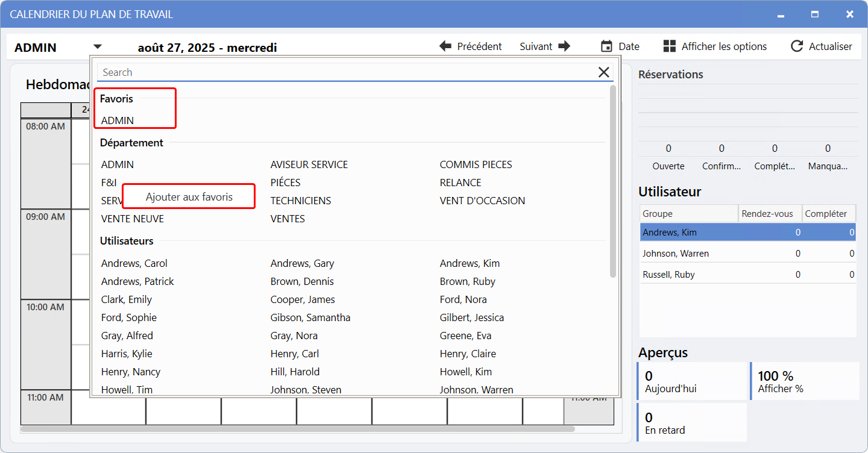868x453 pixels.
Task: Open the Date calendar picker icon
Action: (x=606, y=46)
